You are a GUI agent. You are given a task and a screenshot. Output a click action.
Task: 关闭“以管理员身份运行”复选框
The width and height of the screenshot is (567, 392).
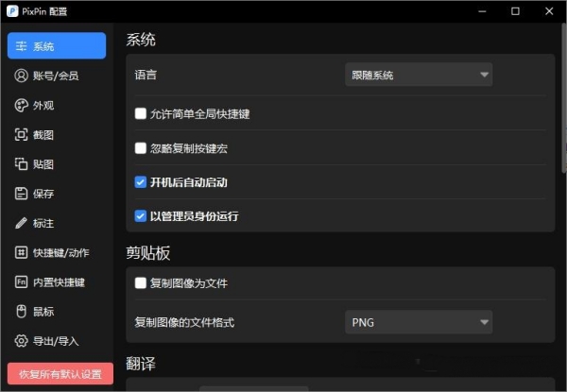point(141,215)
